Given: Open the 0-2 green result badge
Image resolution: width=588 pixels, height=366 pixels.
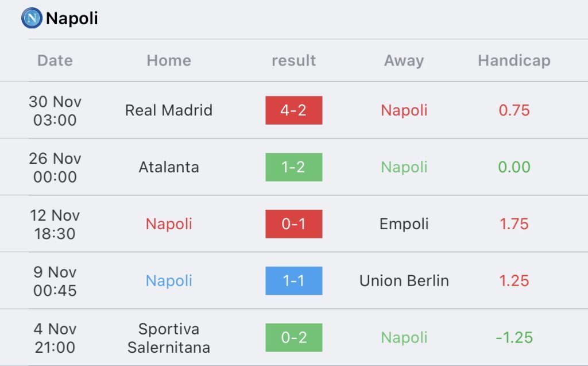Looking at the screenshot, I should [293, 337].
